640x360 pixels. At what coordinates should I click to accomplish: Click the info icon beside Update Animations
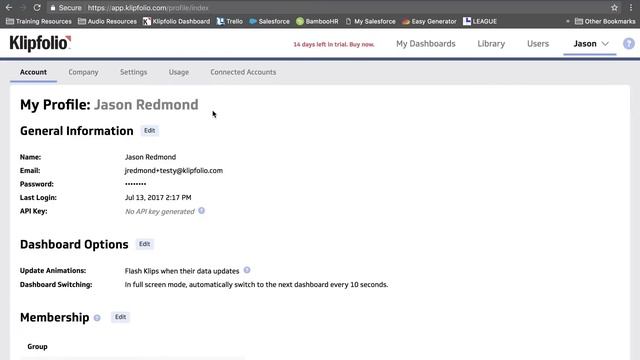(247, 270)
